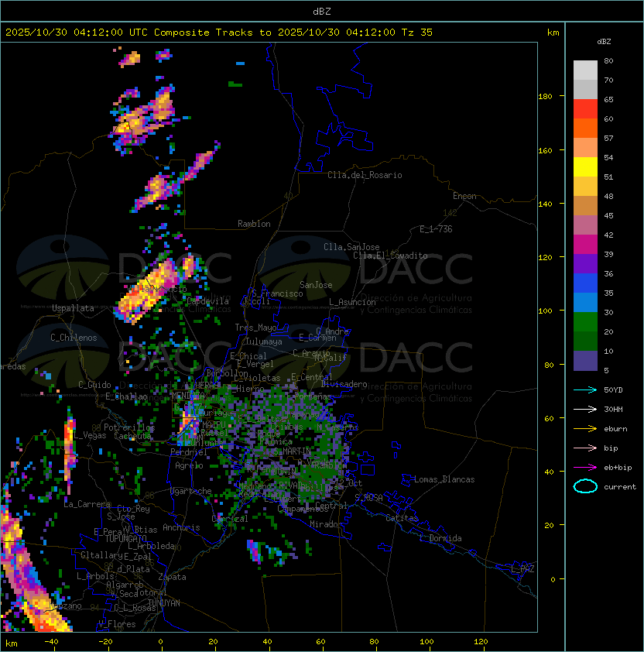Click the L_Asuncion map label

tap(352, 302)
